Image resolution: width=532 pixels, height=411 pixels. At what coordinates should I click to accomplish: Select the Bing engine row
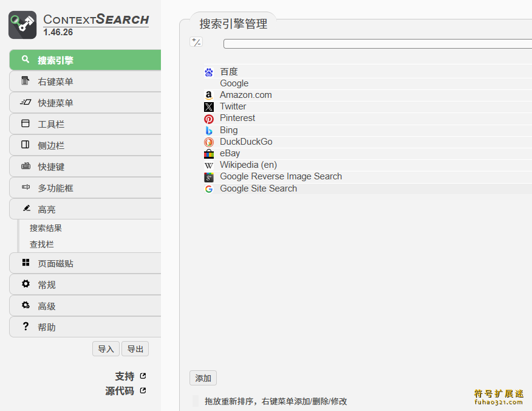coord(368,130)
